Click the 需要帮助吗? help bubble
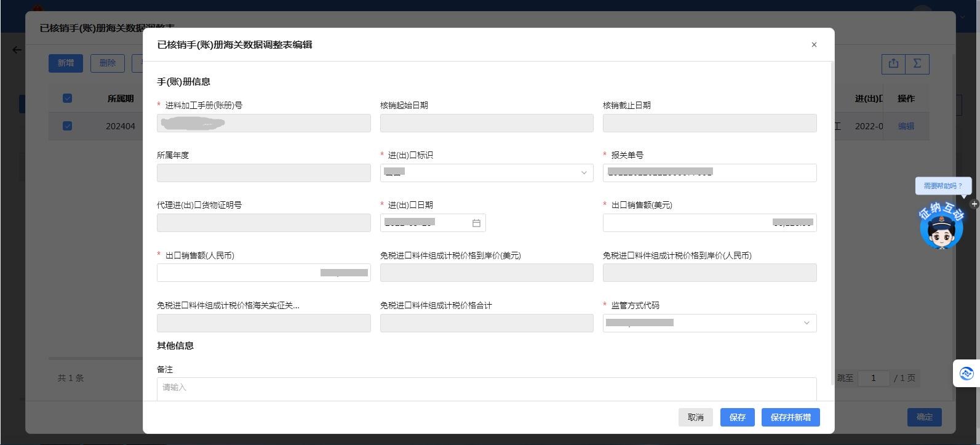Screen dimensions: 980x445 tap(942, 186)
